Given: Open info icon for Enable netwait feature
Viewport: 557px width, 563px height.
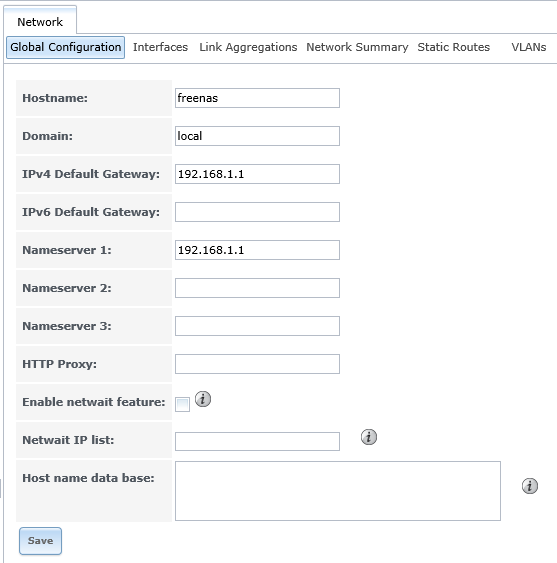Looking at the screenshot, I should [x=203, y=399].
